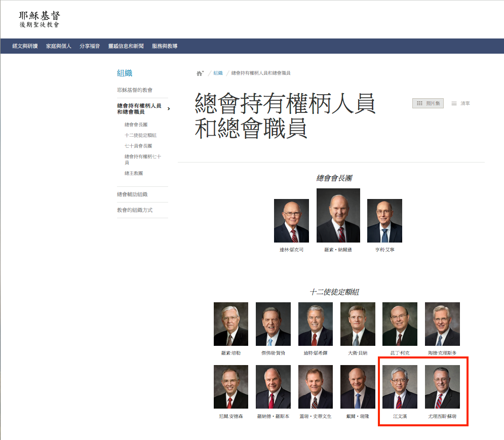Click the name 傑佛瑞·賀倫

pyautogui.click(x=273, y=353)
